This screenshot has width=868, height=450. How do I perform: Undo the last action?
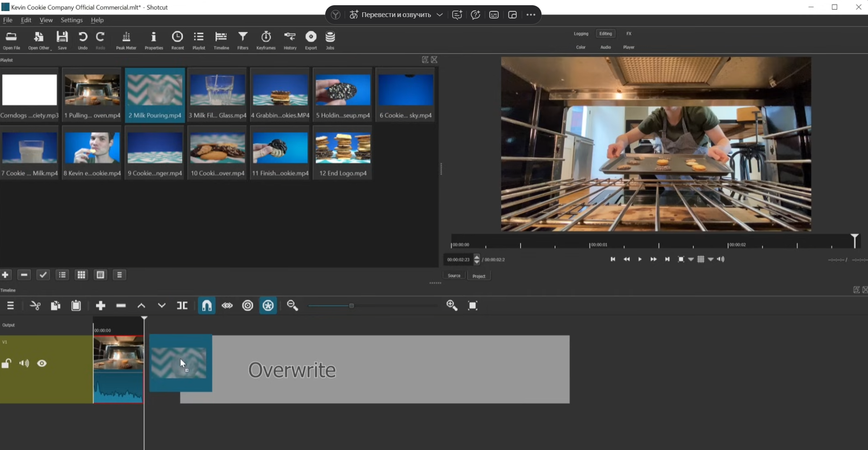tap(82, 40)
